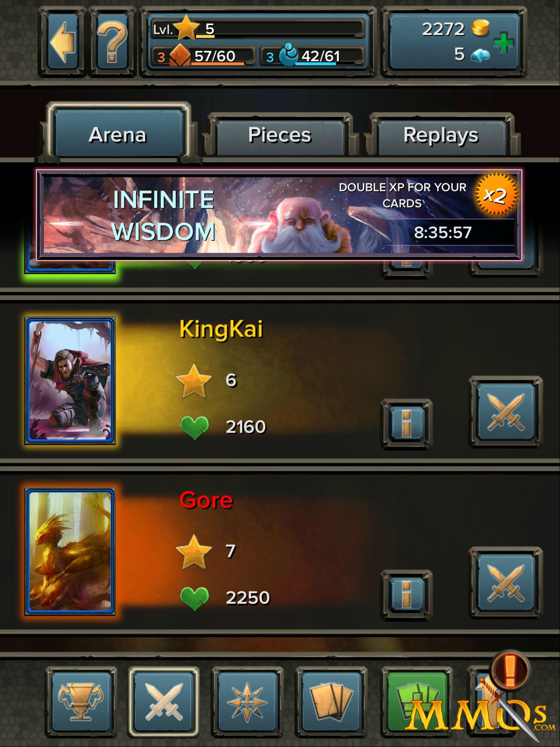The image size is (560, 747).
Task: Select Gore's golden dragon card thumbnail
Action: (x=70, y=552)
